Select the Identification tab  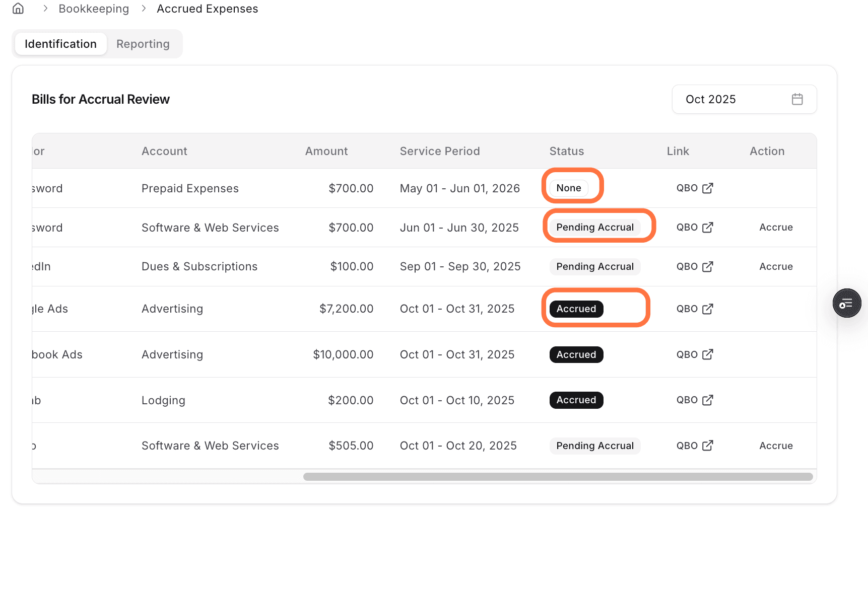point(60,44)
